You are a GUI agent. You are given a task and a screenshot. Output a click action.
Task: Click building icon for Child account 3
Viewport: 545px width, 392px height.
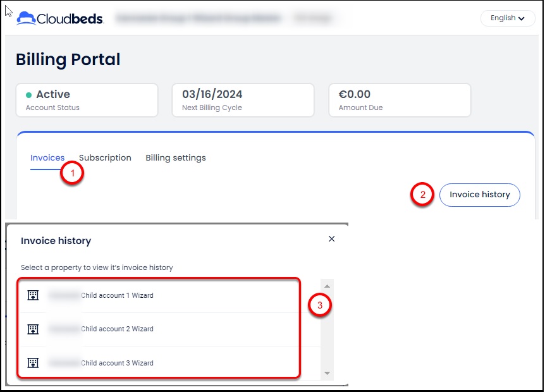(34, 363)
